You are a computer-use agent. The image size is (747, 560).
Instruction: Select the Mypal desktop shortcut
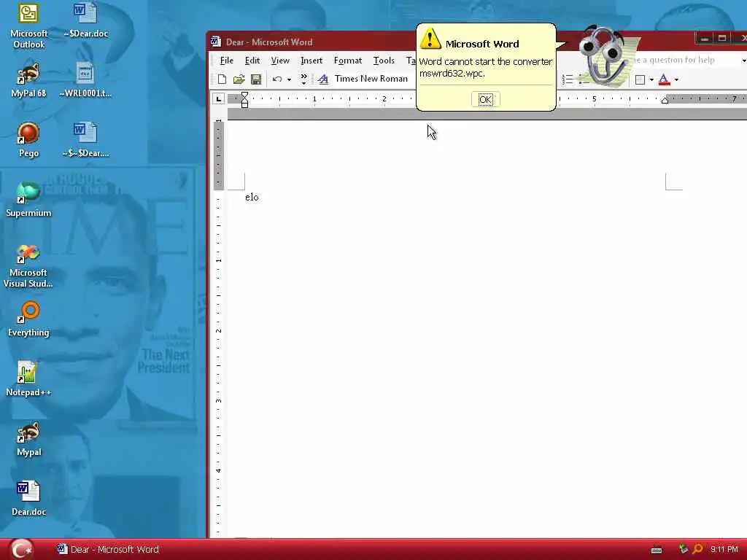click(28, 439)
